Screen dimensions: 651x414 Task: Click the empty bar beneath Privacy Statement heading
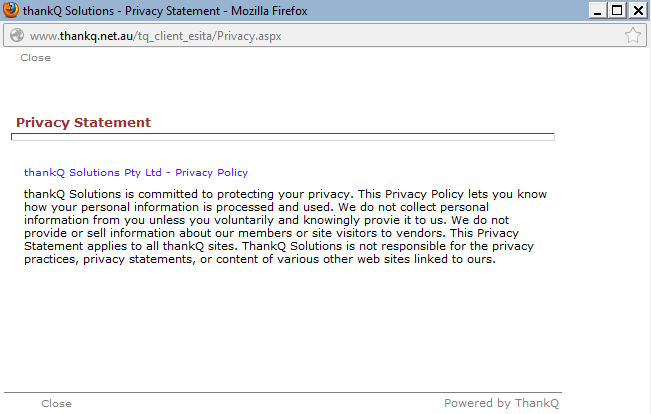tap(282, 137)
